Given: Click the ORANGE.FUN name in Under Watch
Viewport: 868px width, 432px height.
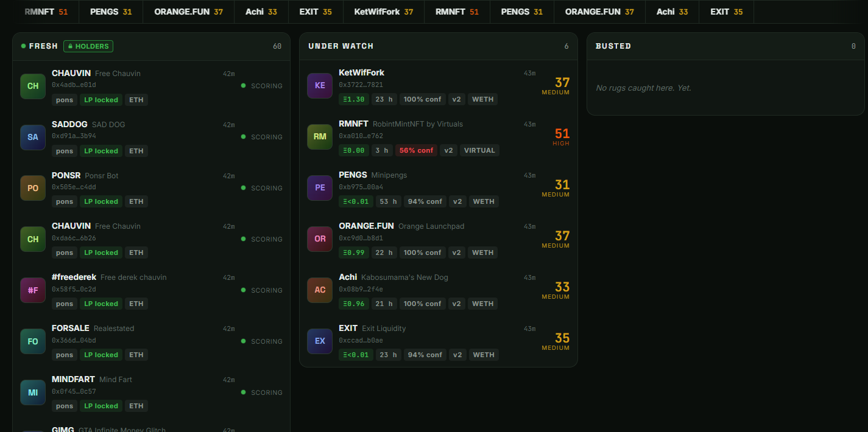Looking at the screenshot, I should coord(366,226).
